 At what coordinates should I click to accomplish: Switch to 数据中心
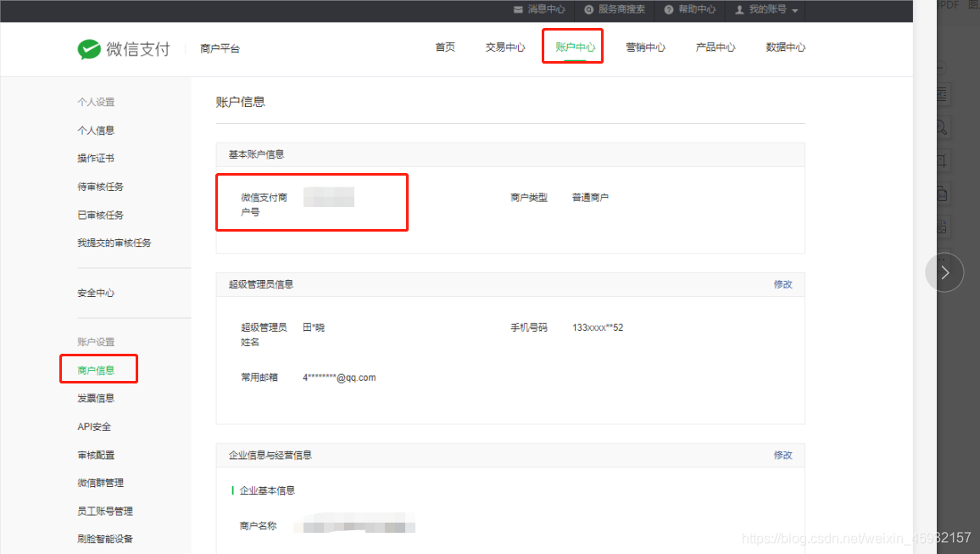point(785,47)
